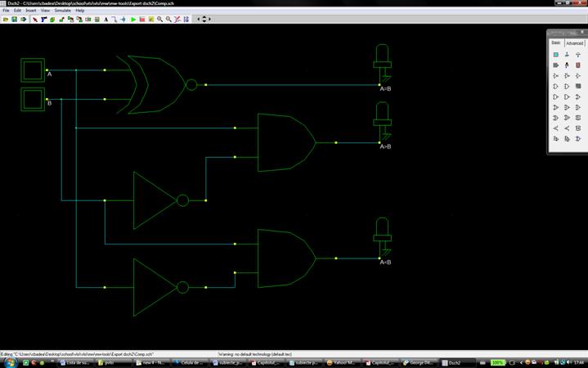
Task: Click the Windows Start orb
Action: pyautogui.click(x=10, y=362)
